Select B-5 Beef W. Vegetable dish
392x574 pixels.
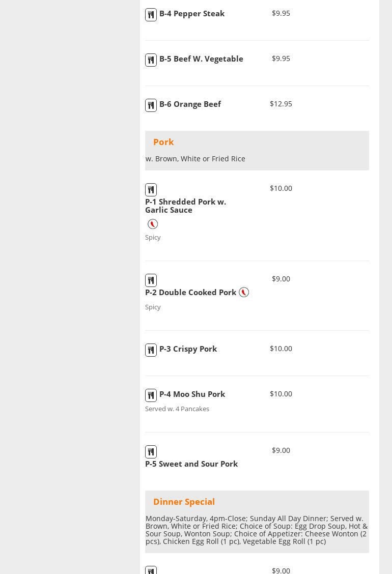[x=201, y=59]
